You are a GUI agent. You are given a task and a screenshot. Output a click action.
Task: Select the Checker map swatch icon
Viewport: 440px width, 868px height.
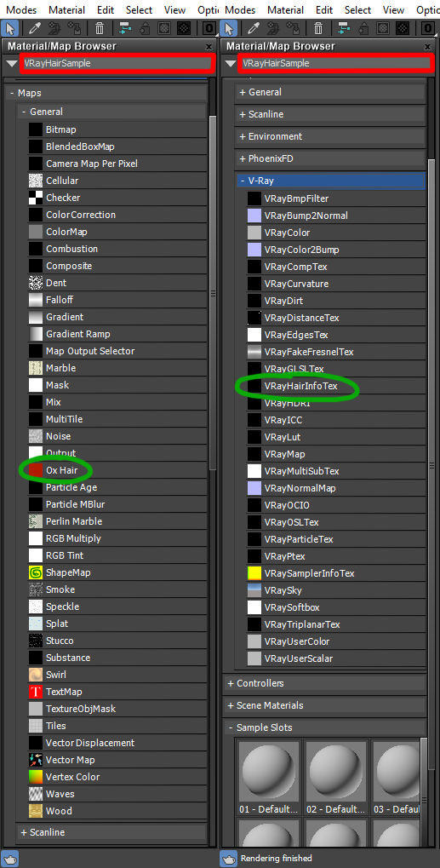coord(36,198)
